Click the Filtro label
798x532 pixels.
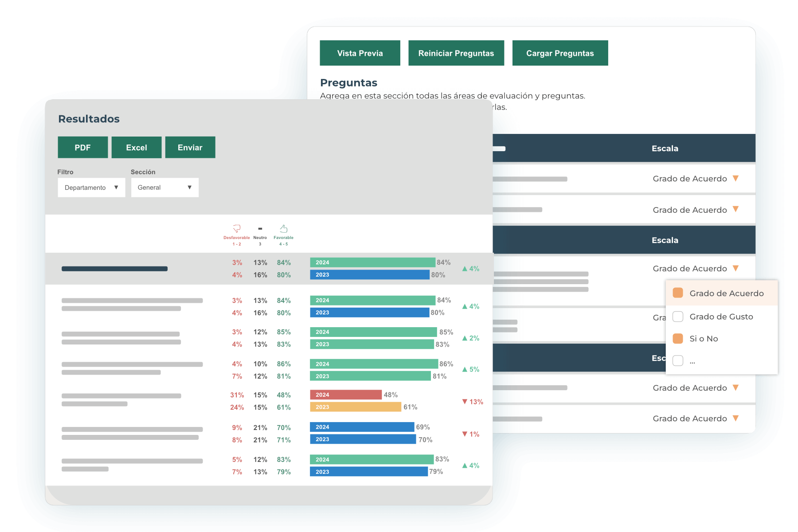[x=66, y=172]
